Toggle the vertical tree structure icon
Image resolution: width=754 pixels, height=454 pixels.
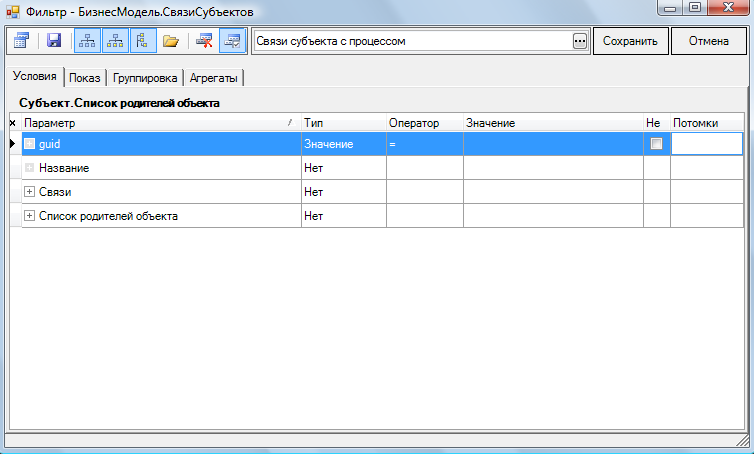tap(142, 41)
